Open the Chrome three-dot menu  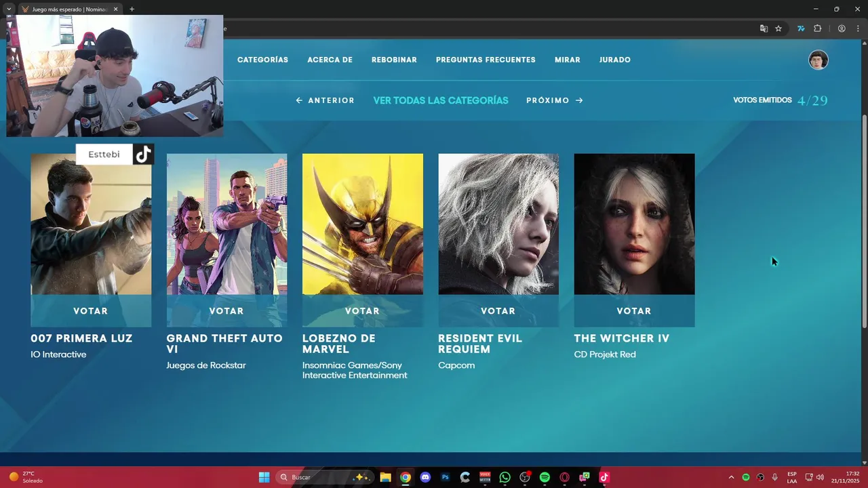[x=858, y=28]
